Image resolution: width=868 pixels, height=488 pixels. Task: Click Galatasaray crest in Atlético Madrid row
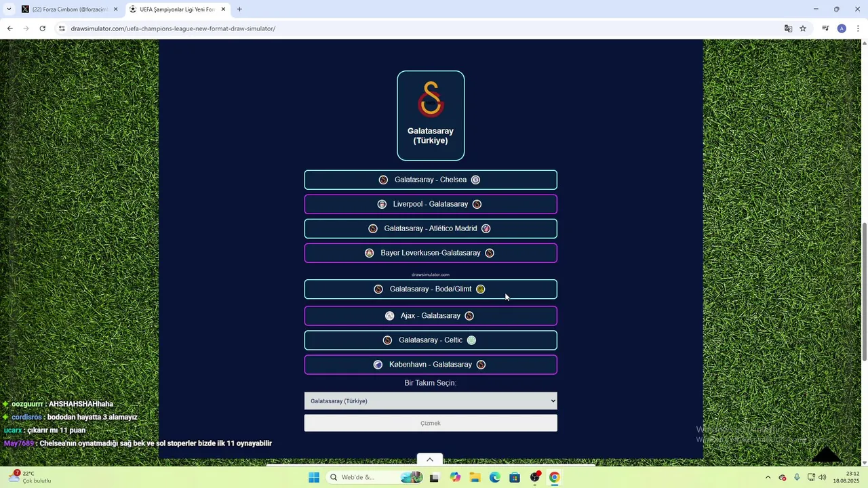point(372,228)
